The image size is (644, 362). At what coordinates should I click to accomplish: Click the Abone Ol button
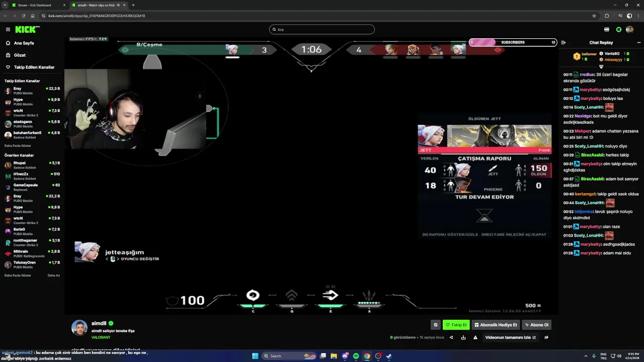pyautogui.click(x=536, y=325)
